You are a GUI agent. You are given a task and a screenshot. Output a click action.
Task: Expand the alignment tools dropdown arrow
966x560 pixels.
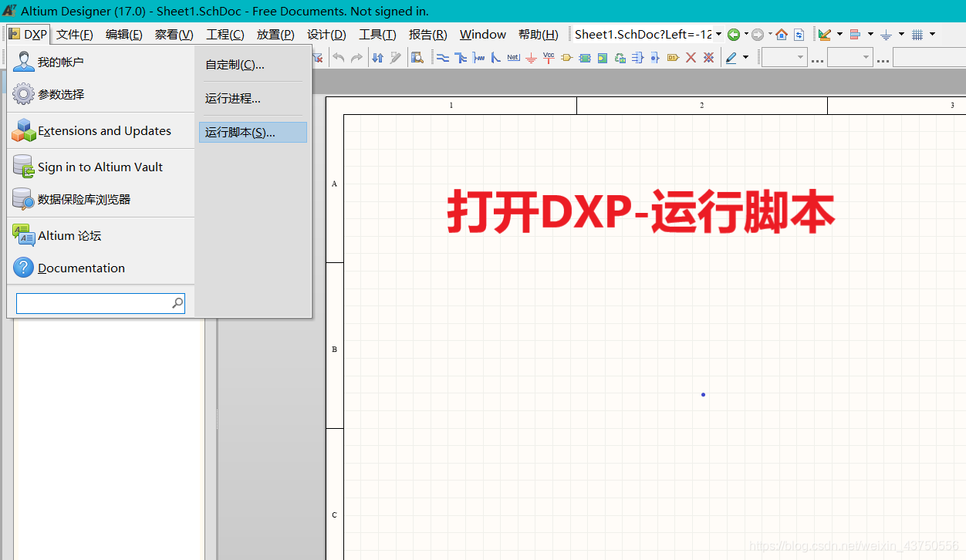[870, 34]
